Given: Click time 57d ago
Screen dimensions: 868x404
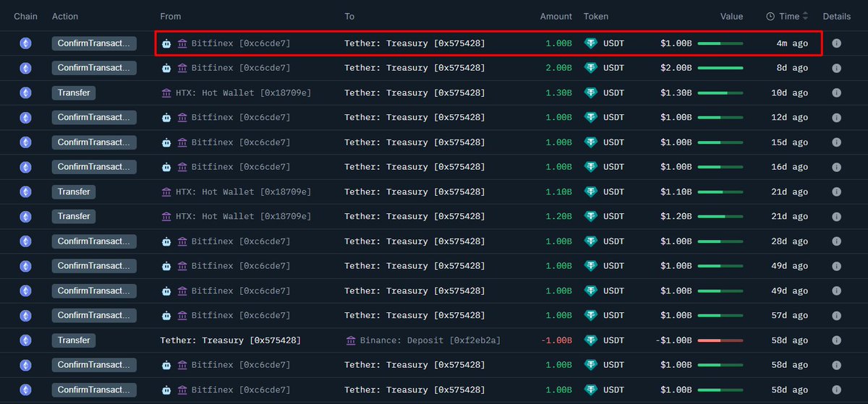Looking at the screenshot, I should pos(790,315).
